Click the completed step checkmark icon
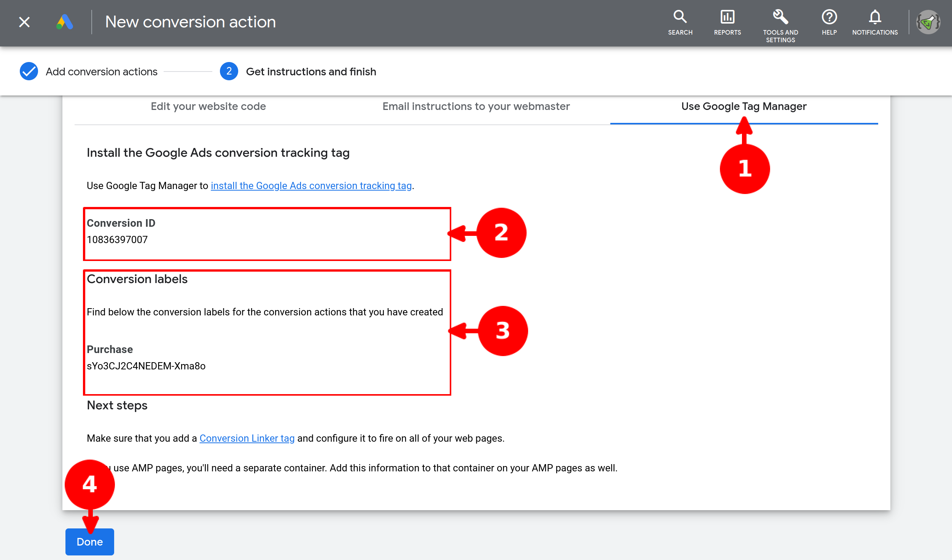Screen dimensions: 952x560 tap(29, 72)
